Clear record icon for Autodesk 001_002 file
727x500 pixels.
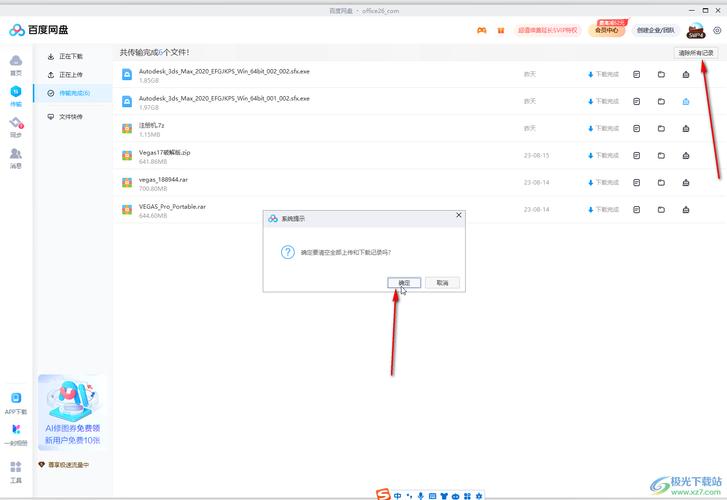pos(686,101)
